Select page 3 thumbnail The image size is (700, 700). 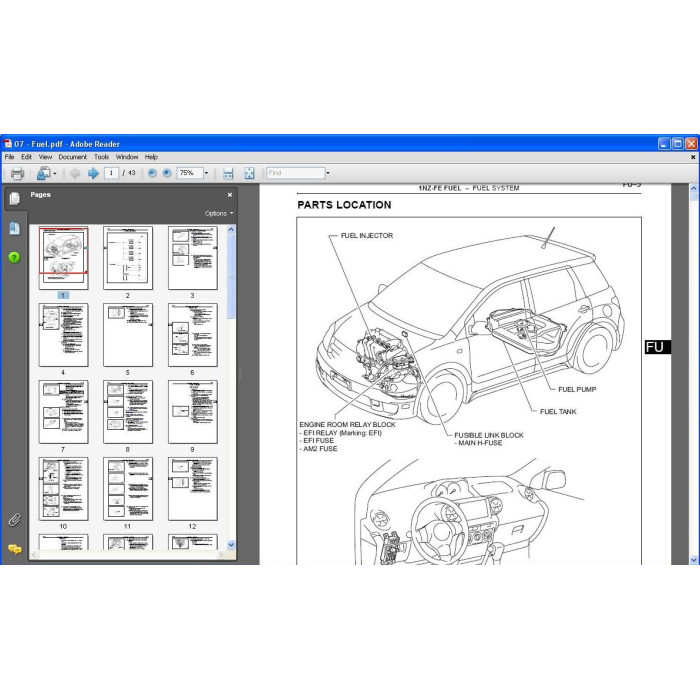pos(192,258)
